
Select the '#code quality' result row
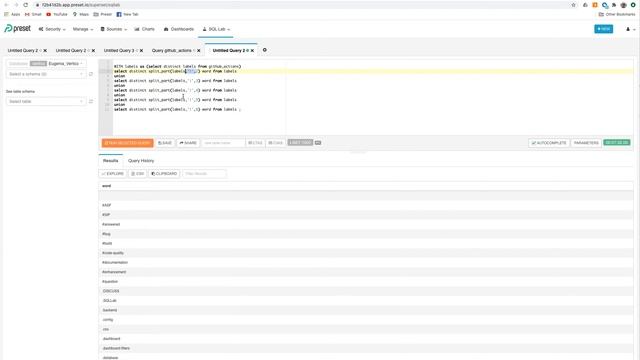pyautogui.click(x=366, y=253)
